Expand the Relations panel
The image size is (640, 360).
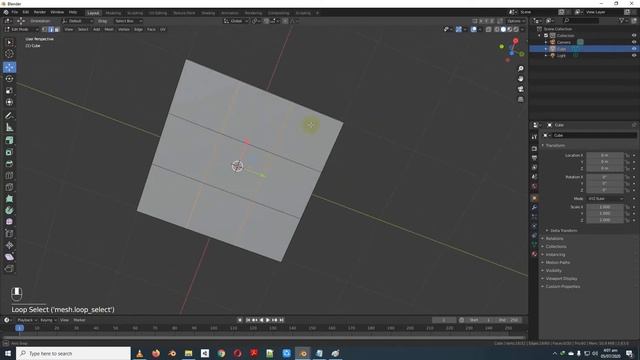(x=554, y=238)
